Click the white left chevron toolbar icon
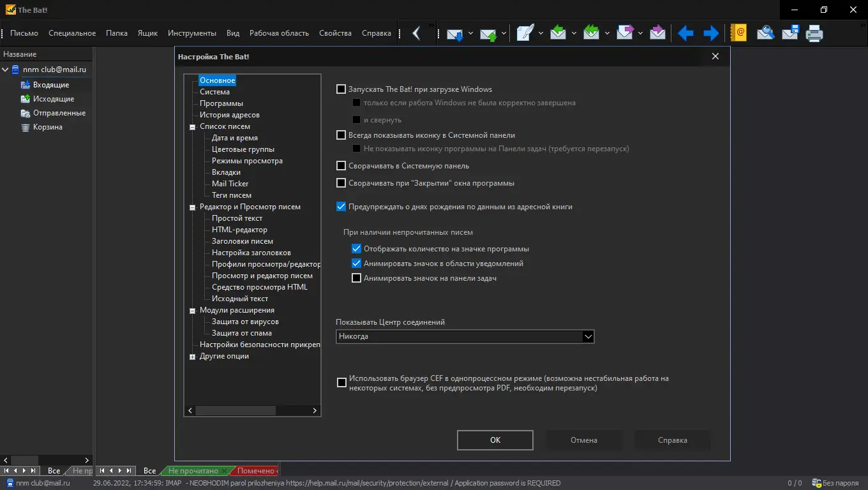Image resolution: width=868 pixels, height=490 pixels. click(x=416, y=33)
